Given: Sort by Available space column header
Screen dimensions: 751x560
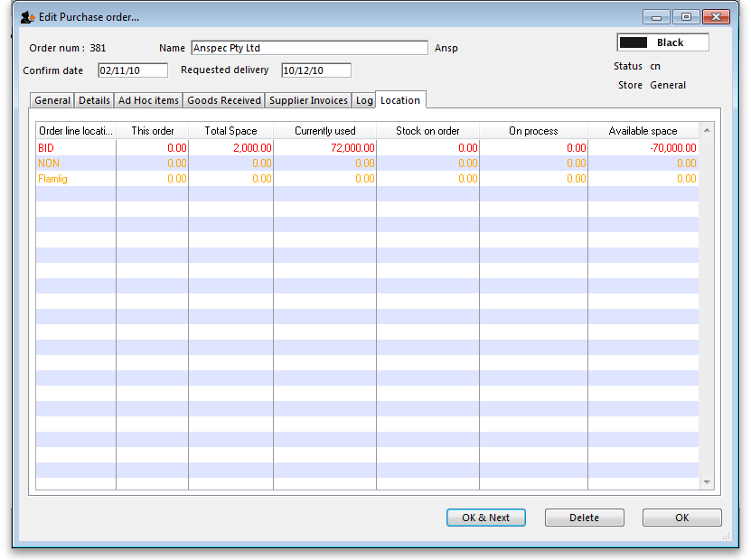Looking at the screenshot, I should coord(643,131).
